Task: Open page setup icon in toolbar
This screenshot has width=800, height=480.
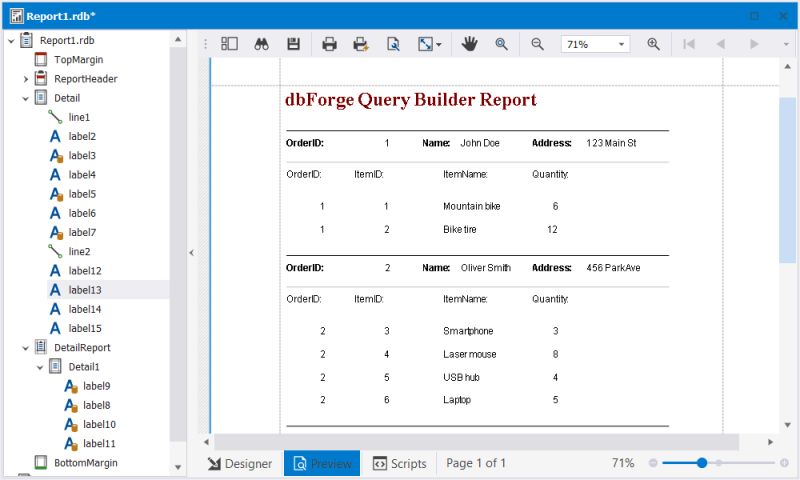Action: click(393, 44)
